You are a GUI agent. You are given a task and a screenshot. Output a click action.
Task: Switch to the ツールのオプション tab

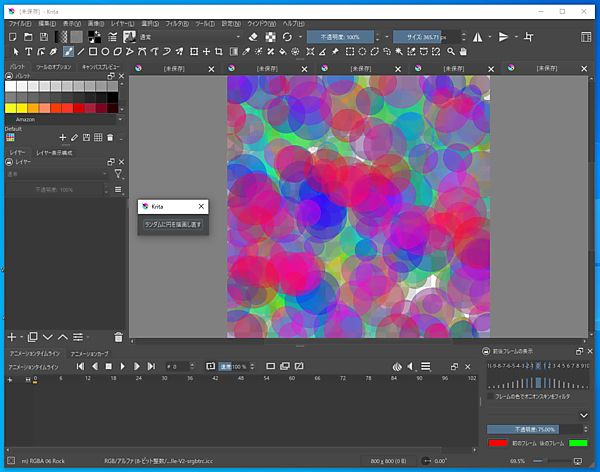click(55, 67)
